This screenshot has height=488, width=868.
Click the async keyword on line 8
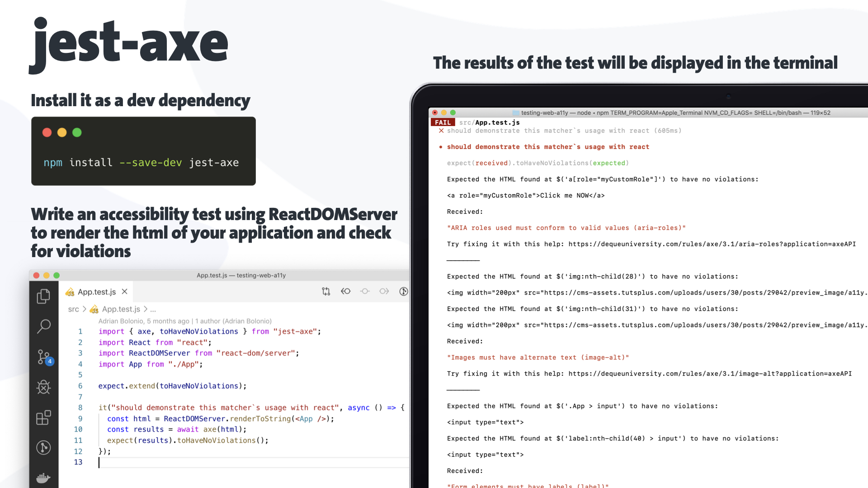pos(359,408)
